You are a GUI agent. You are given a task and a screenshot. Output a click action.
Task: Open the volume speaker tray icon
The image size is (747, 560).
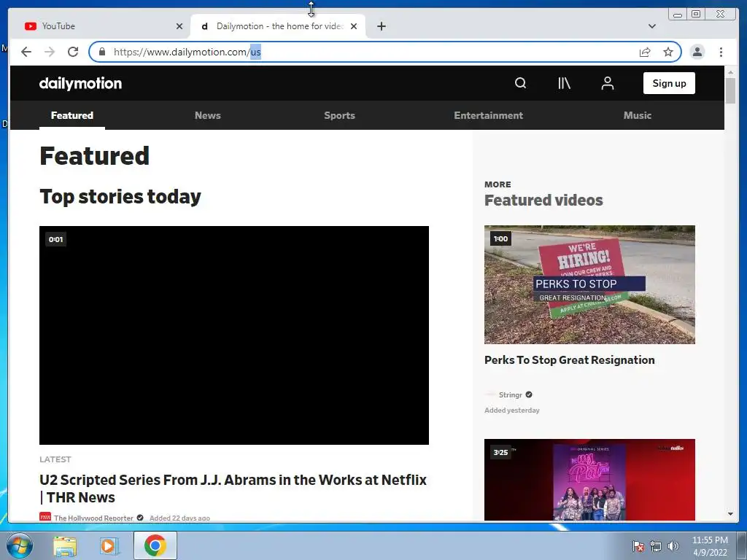point(673,546)
